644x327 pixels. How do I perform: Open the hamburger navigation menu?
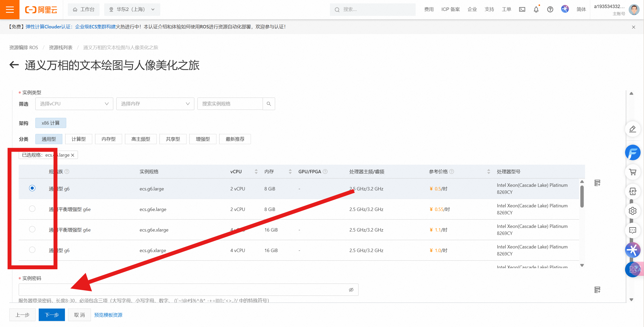(10, 10)
